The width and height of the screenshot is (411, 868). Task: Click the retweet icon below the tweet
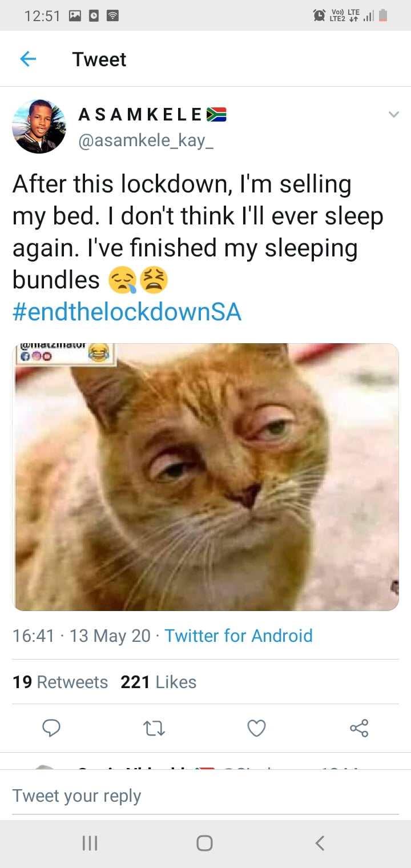[x=154, y=728]
